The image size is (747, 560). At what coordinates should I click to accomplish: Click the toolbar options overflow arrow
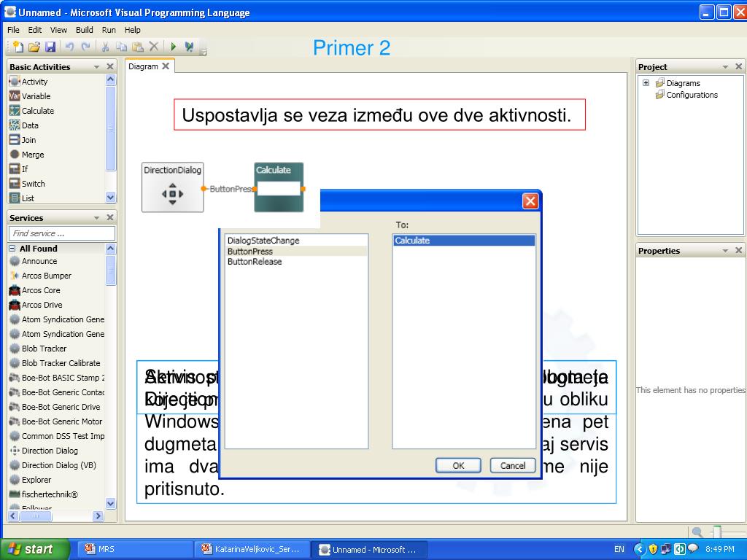pos(204,52)
